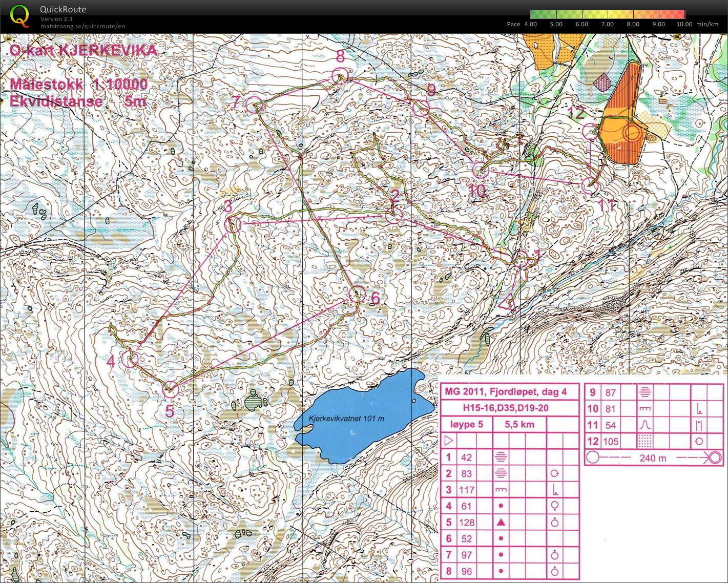Click the Ekvidistanse 5m text

point(78,101)
